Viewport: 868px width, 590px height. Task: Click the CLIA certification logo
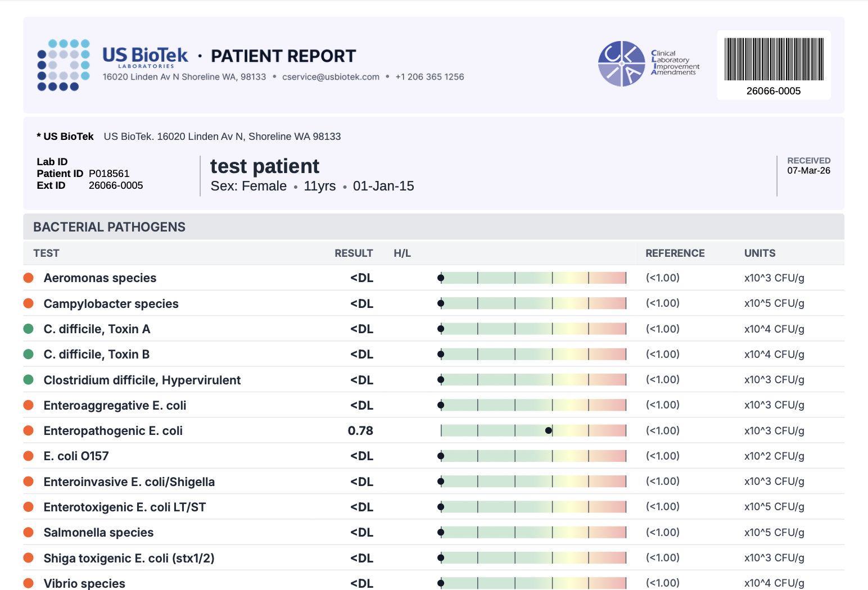pos(621,63)
